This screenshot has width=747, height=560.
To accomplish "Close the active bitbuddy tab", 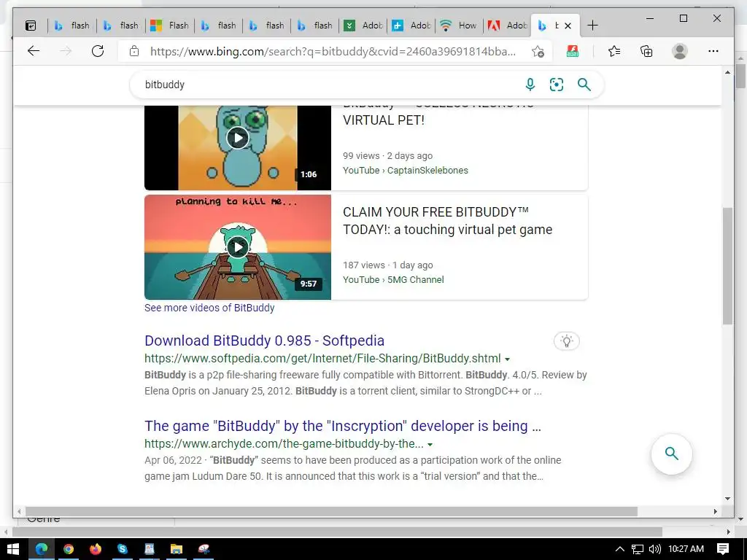I will tap(568, 26).
